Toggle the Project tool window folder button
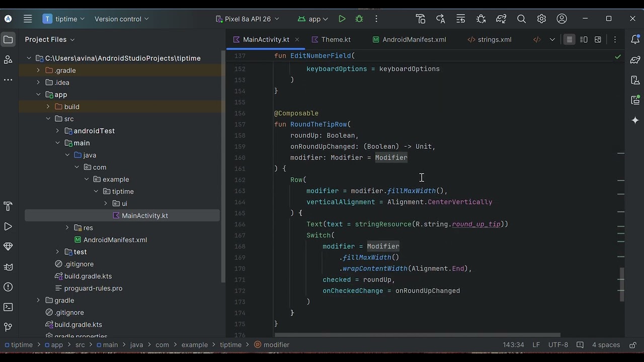 click(8, 39)
